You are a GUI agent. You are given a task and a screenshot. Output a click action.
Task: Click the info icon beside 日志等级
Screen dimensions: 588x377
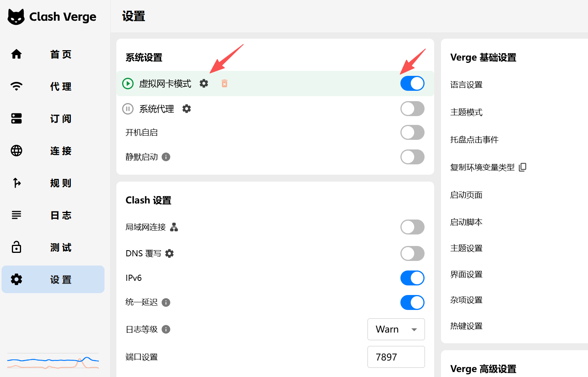(x=166, y=329)
